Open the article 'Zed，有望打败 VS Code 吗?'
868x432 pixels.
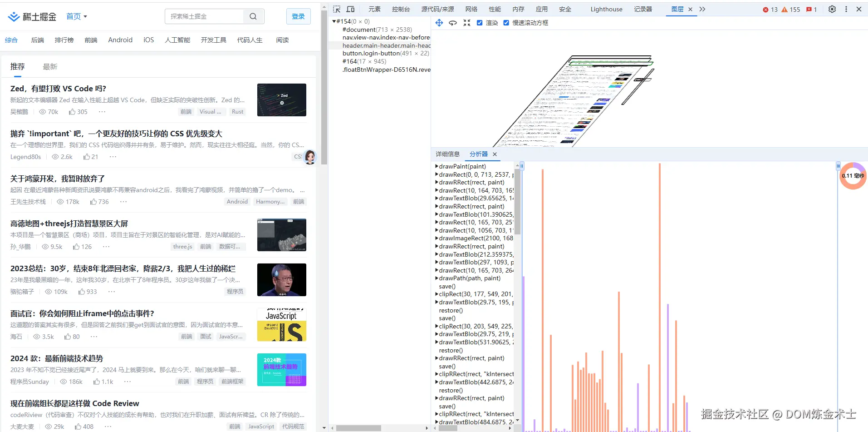(59, 89)
